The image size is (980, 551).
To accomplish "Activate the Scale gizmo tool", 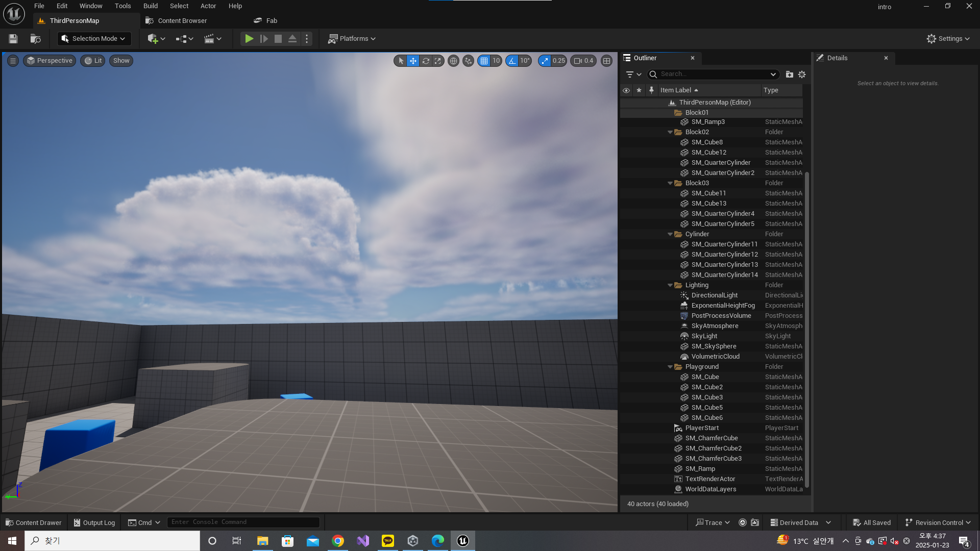I will [438, 61].
